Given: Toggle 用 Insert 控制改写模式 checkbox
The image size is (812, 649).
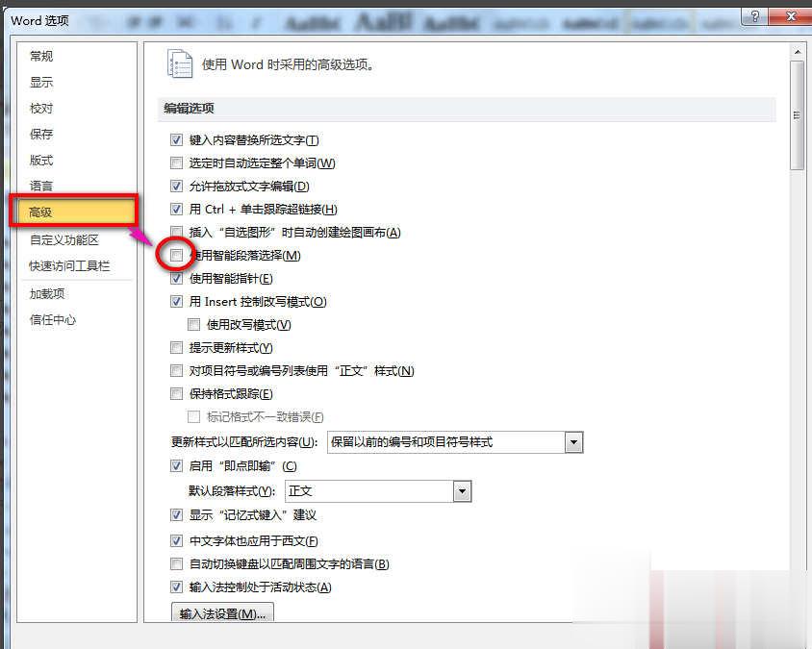Looking at the screenshot, I should click(177, 301).
